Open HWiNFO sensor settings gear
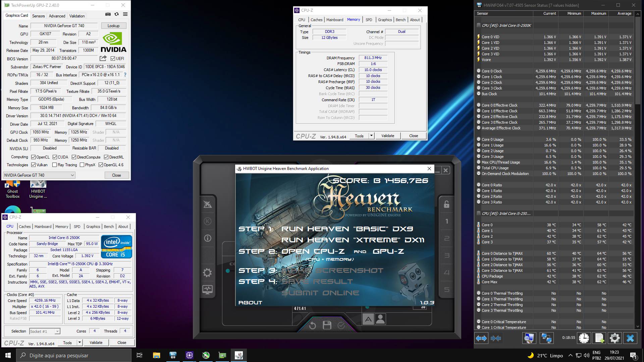 click(x=614, y=338)
